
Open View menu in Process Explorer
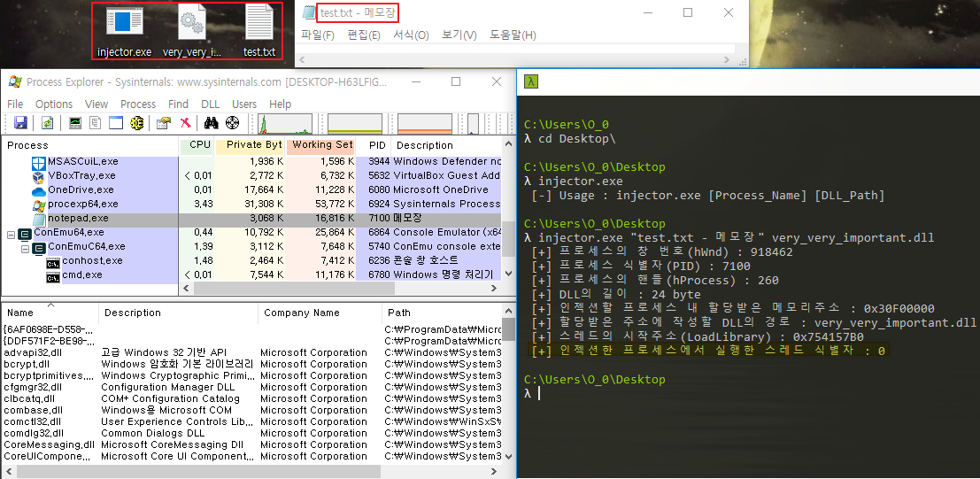coord(96,104)
